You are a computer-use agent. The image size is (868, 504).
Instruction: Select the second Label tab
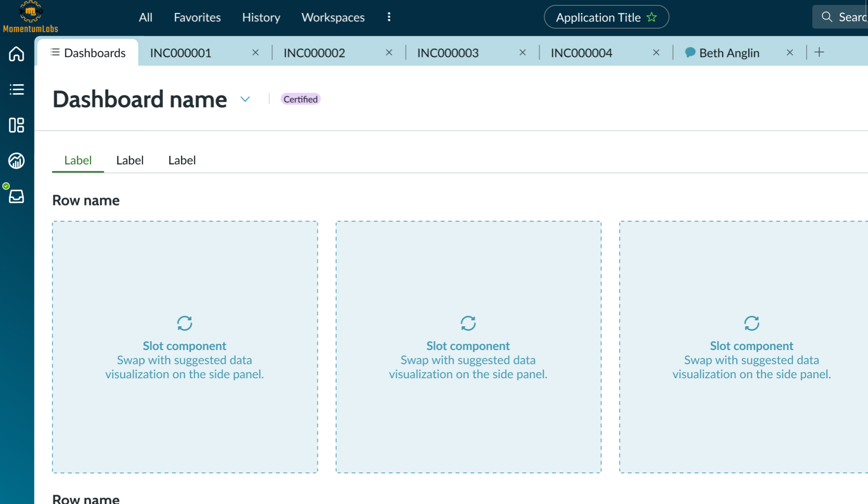(x=130, y=160)
